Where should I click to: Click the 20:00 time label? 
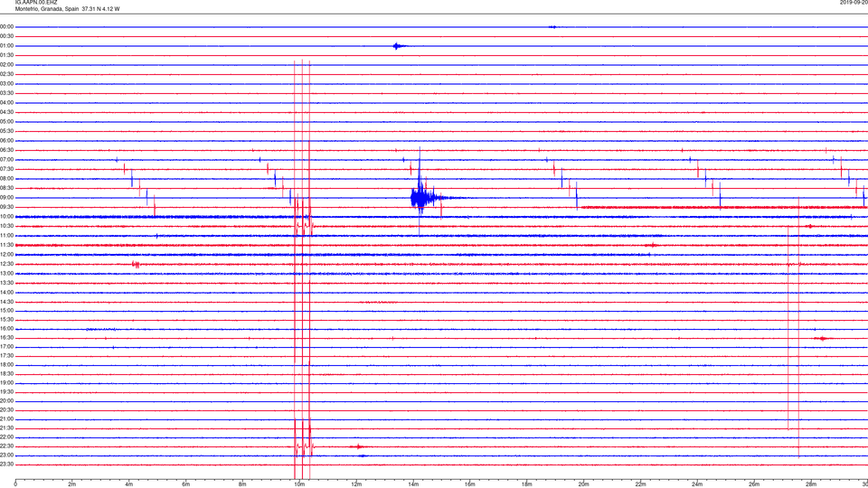[x=7, y=400]
